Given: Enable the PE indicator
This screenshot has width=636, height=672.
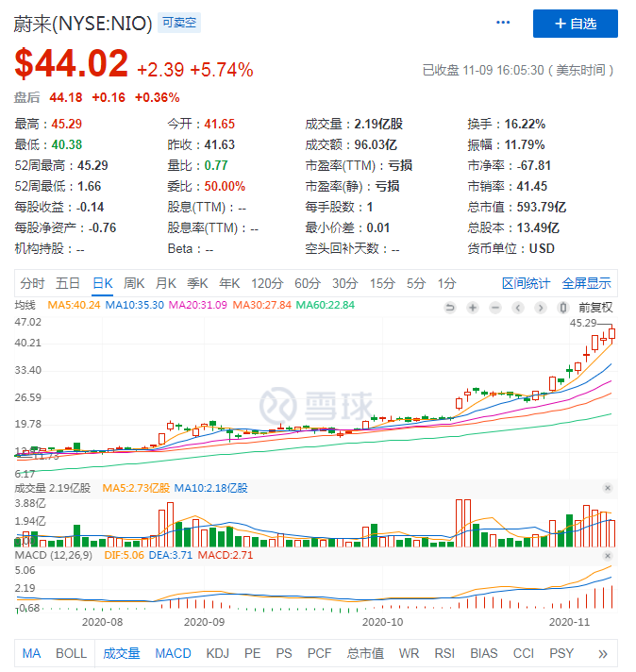Looking at the screenshot, I should [253, 653].
